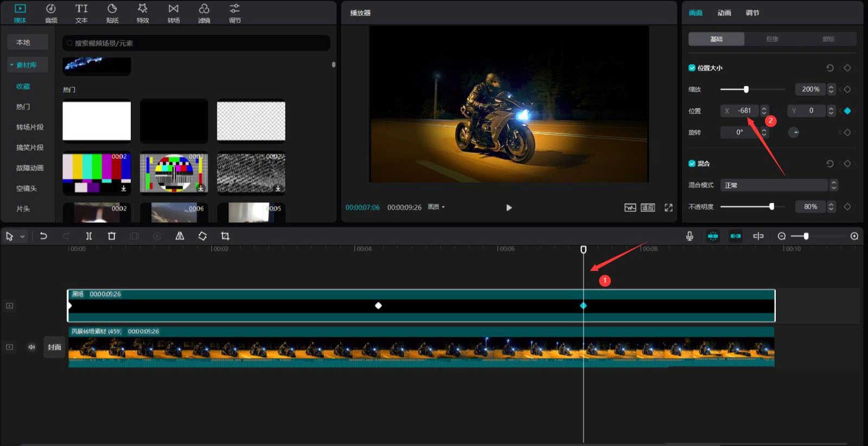The height and width of the screenshot is (446, 868).
Task: Toggle the linkage icon beside magnet
Action: [x=736, y=236]
